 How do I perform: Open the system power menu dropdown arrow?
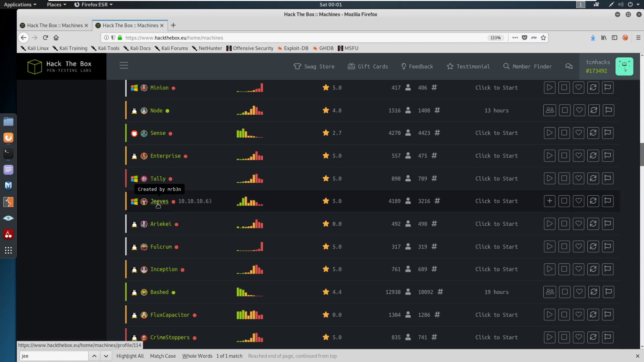point(638,4)
